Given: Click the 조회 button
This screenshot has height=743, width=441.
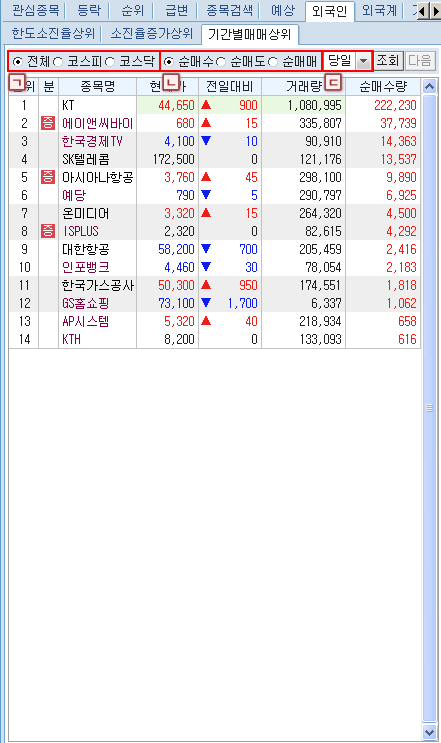Looking at the screenshot, I should coord(388,61).
